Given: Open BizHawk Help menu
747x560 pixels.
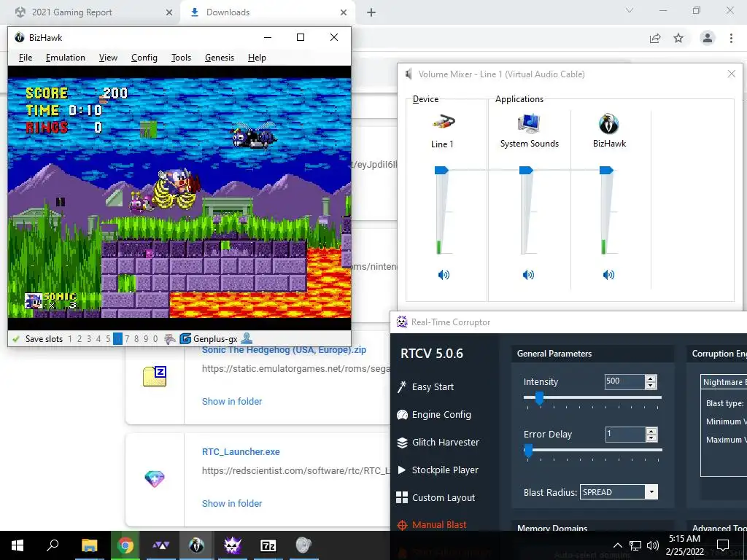Looking at the screenshot, I should 258,58.
